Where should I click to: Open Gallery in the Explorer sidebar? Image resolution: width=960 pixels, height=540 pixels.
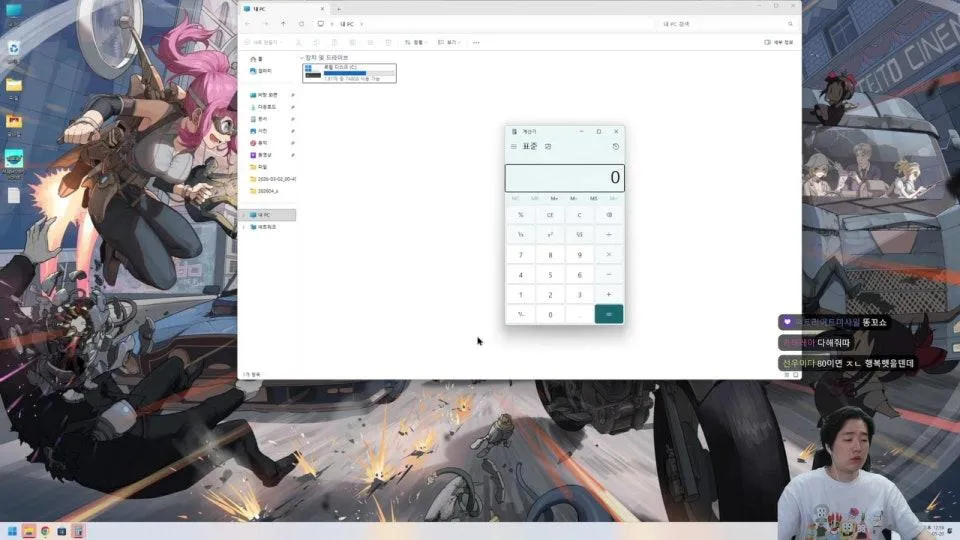click(261, 71)
